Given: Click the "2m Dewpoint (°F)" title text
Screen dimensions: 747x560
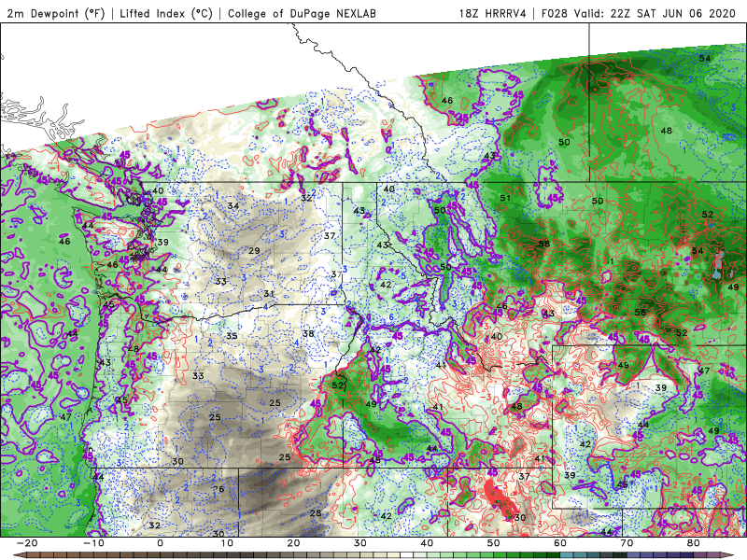Looking at the screenshot, I should (56, 13).
